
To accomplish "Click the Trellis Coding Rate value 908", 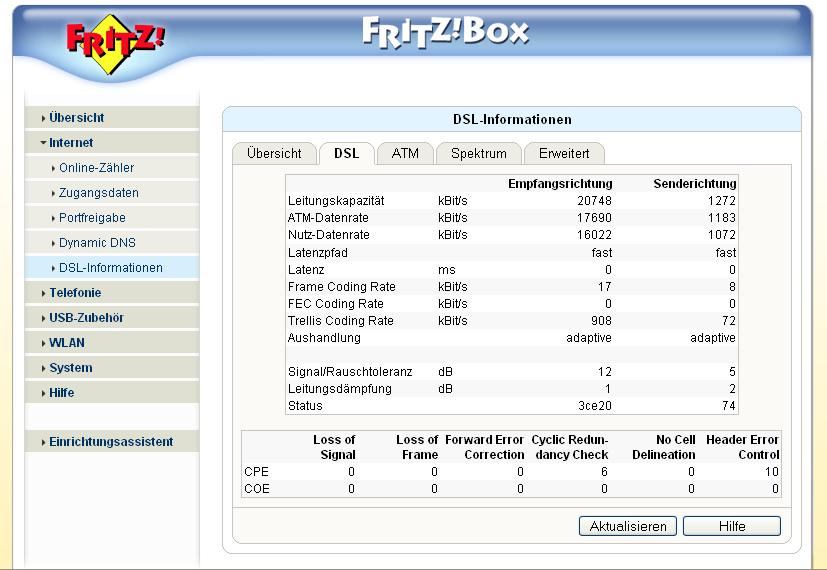I will [601, 321].
